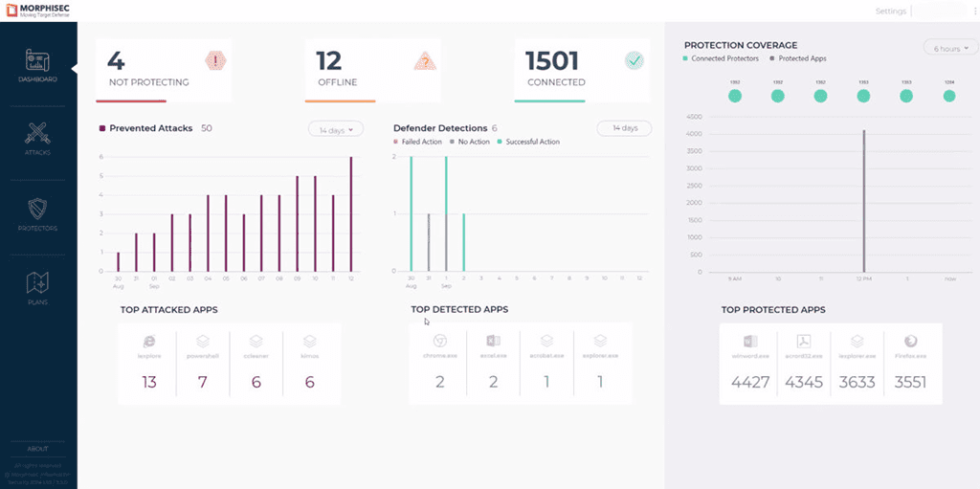Click the 12 PM protected apps bar
This screenshot has height=489, width=980.
(x=864, y=201)
